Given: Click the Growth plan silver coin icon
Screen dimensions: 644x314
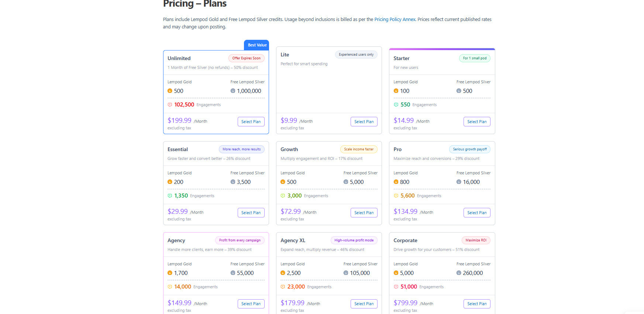Looking at the screenshot, I should pyautogui.click(x=346, y=182).
